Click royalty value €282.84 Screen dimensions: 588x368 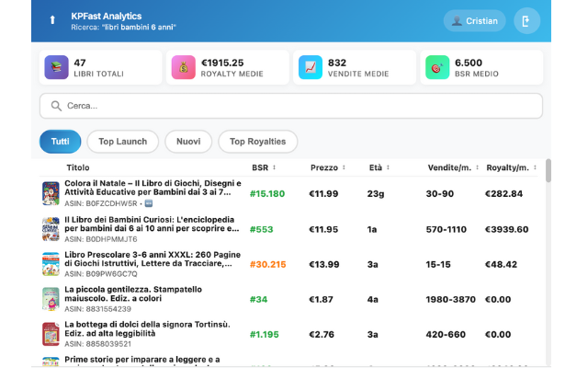click(503, 194)
